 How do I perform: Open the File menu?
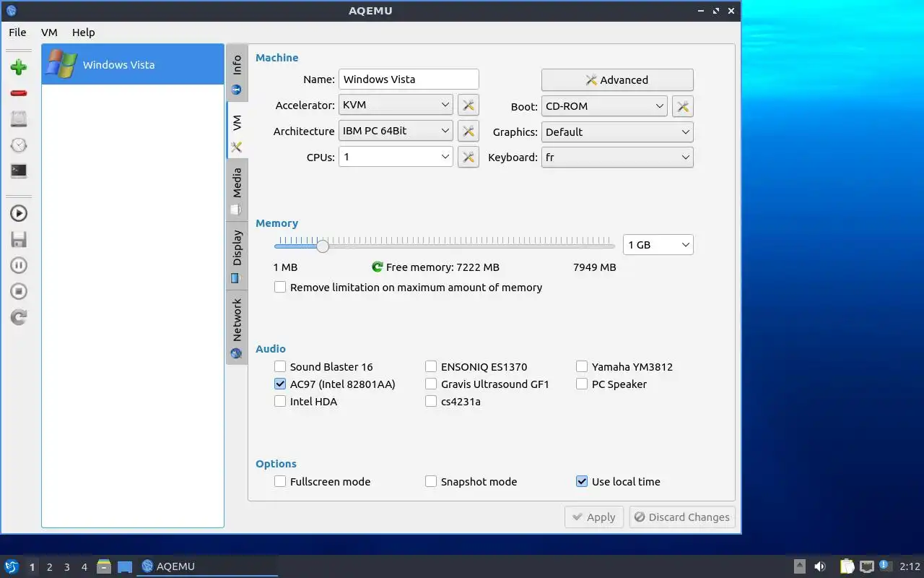click(x=17, y=33)
